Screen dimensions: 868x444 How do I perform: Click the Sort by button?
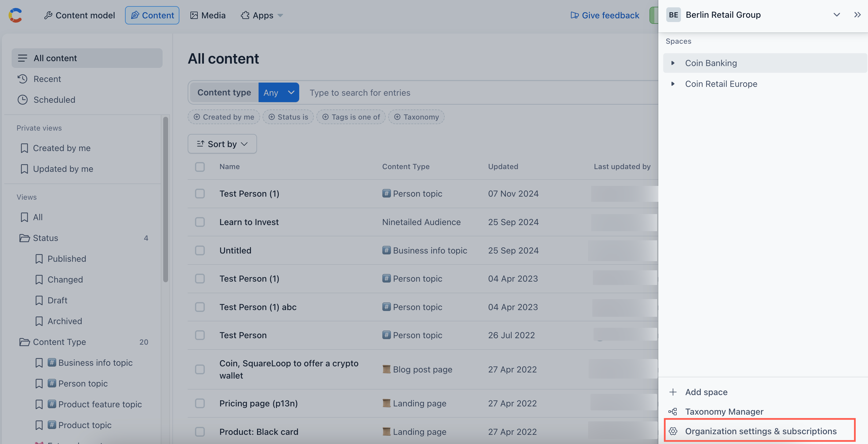click(x=223, y=143)
